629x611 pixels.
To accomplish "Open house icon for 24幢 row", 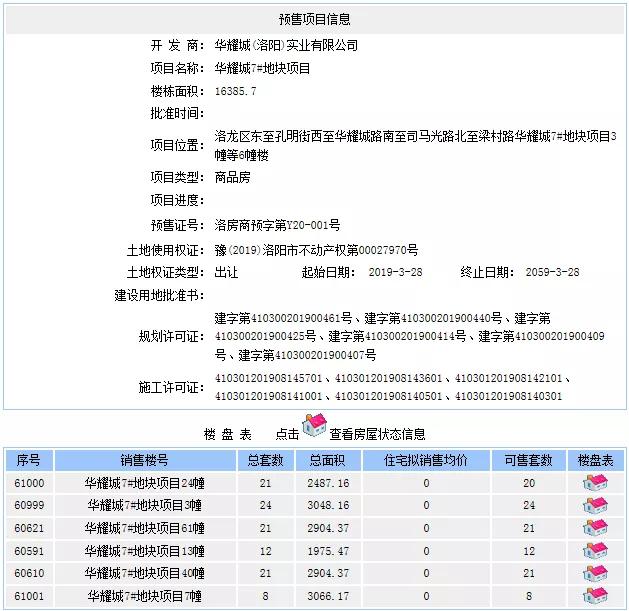I will [595, 483].
